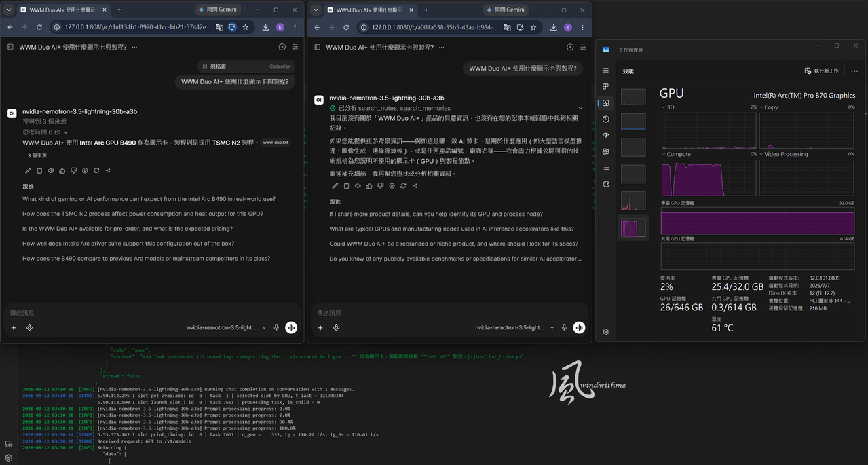868x465 pixels.
Task: Regenerate the left window's response
Action: (96, 170)
